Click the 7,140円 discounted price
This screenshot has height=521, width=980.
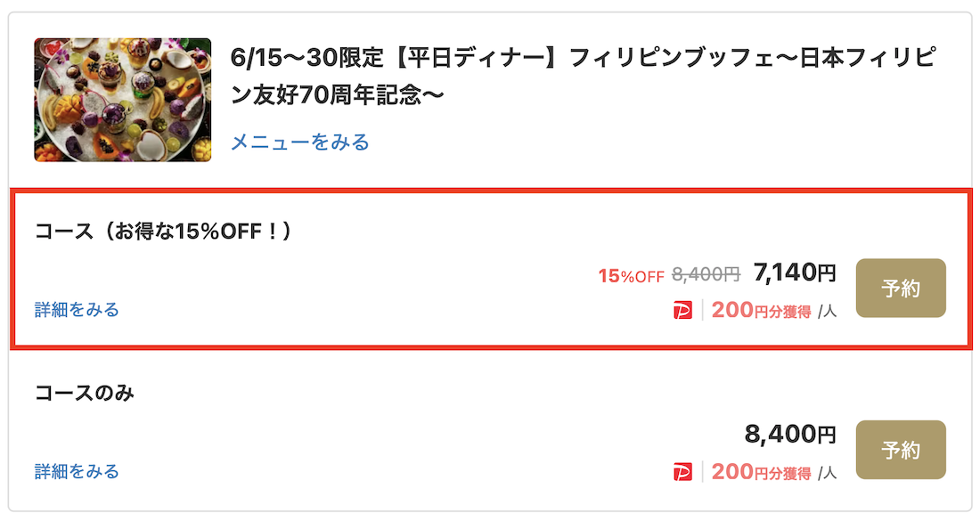pos(795,273)
